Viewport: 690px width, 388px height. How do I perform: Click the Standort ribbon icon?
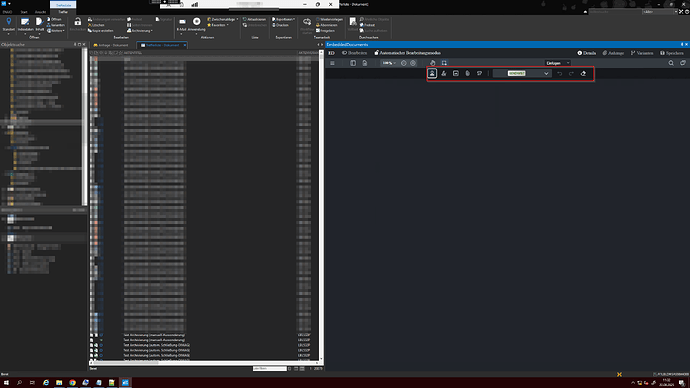click(x=8, y=25)
